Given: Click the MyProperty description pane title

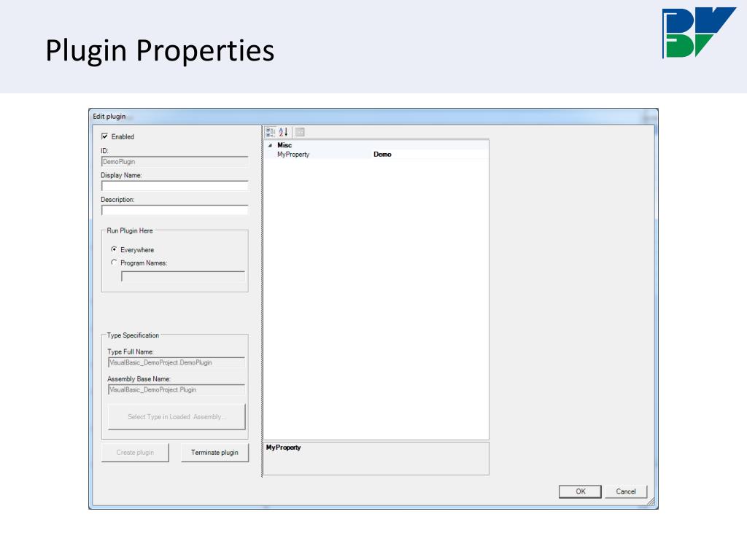Looking at the screenshot, I should 284,448.
